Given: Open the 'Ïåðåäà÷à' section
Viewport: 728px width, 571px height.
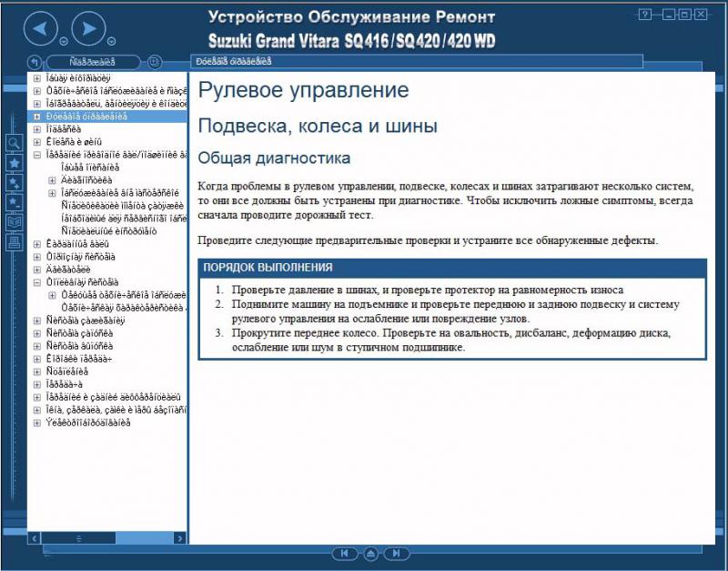Looking at the screenshot, I should click(64, 384).
